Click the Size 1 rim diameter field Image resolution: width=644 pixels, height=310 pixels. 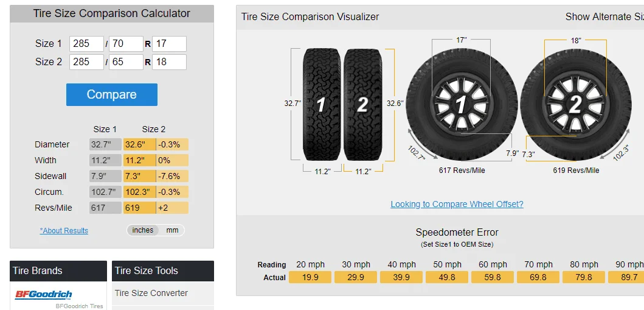pos(169,44)
